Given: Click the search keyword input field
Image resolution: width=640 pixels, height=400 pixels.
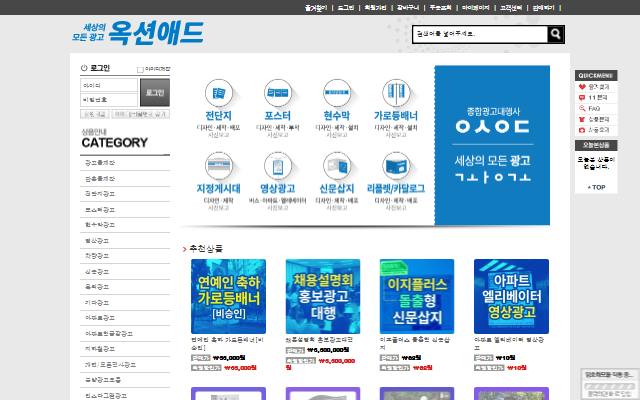Looking at the screenshot, I should click(x=480, y=34).
